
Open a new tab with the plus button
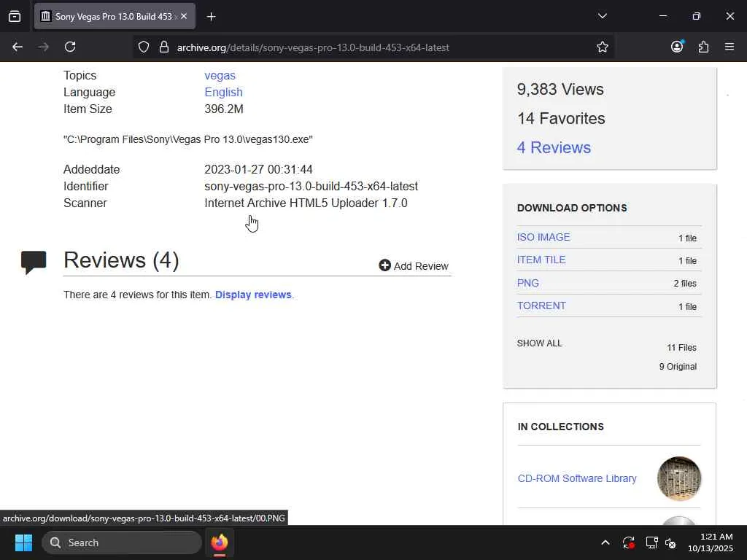[211, 17]
